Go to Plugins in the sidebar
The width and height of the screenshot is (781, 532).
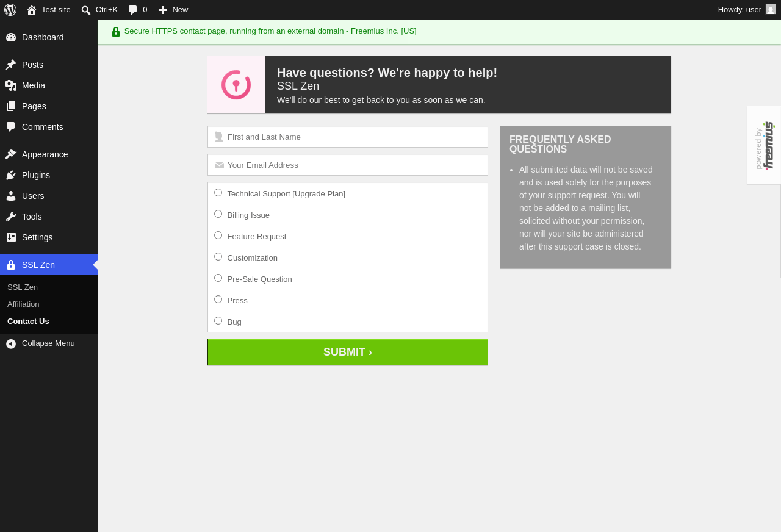click(x=49, y=175)
